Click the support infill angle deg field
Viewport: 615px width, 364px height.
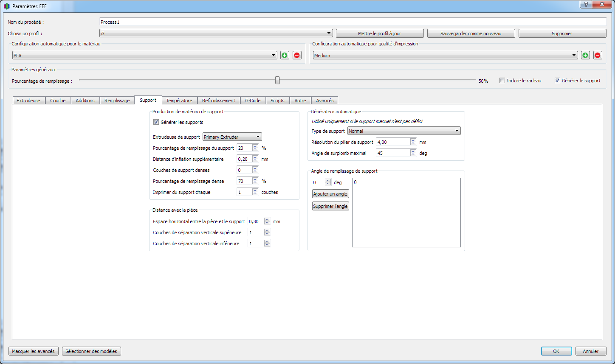tap(318, 182)
